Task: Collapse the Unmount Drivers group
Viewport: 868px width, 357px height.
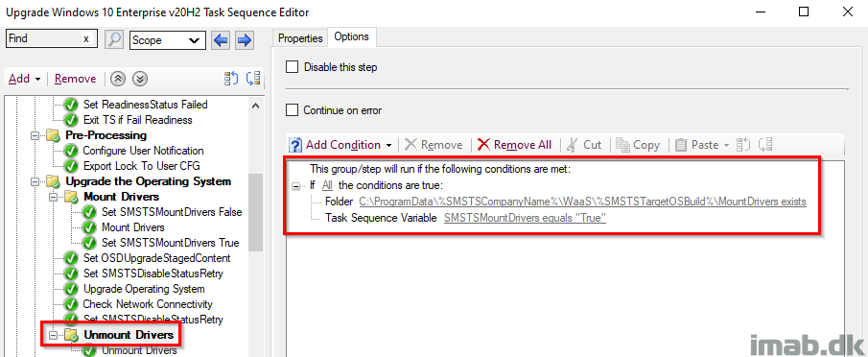Action: 53,335
